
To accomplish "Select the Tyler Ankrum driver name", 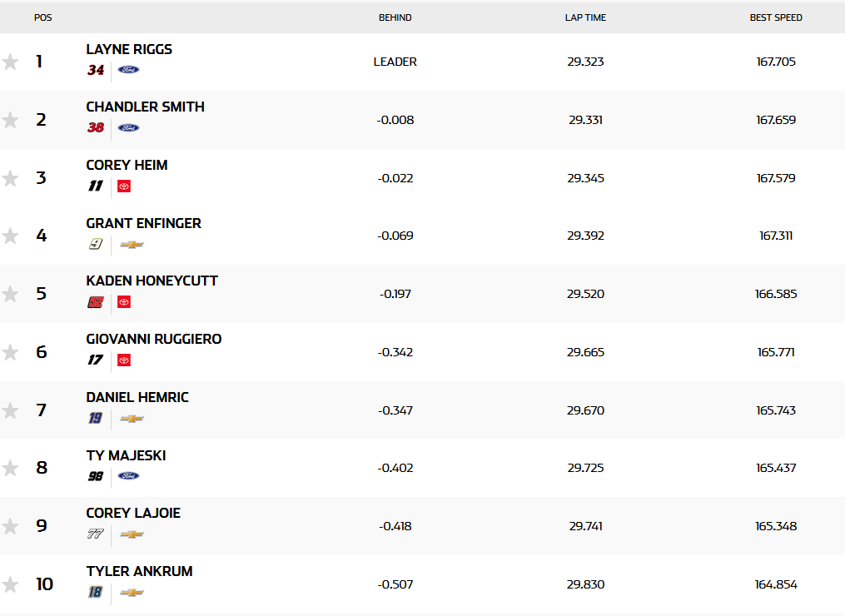I will pos(139,571).
